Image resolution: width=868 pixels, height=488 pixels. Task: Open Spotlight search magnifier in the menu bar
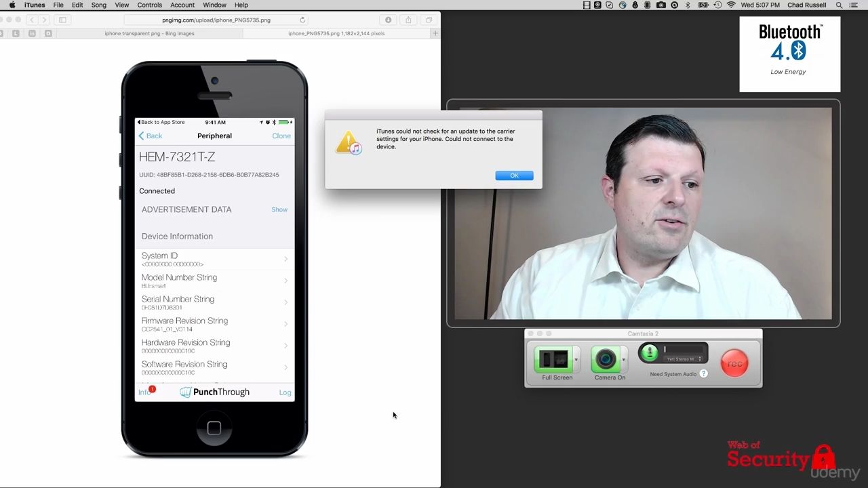[840, 5]
